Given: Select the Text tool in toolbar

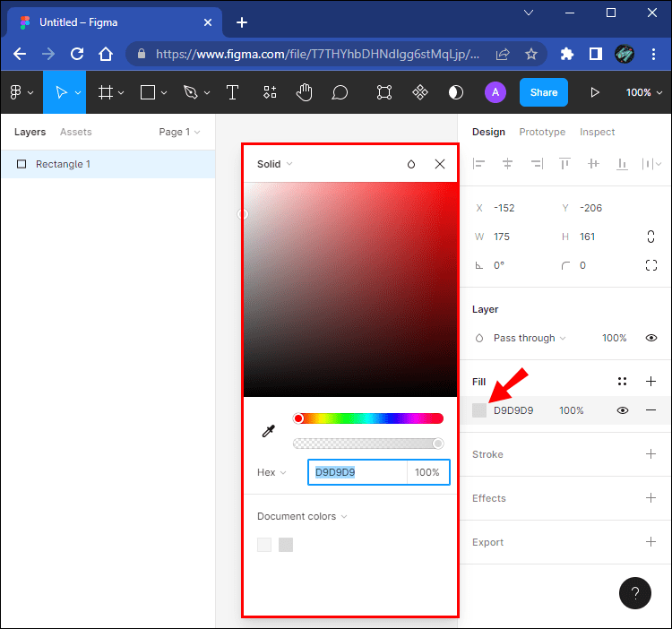Looking at the screenshot, I should click(x=232, y=92).
